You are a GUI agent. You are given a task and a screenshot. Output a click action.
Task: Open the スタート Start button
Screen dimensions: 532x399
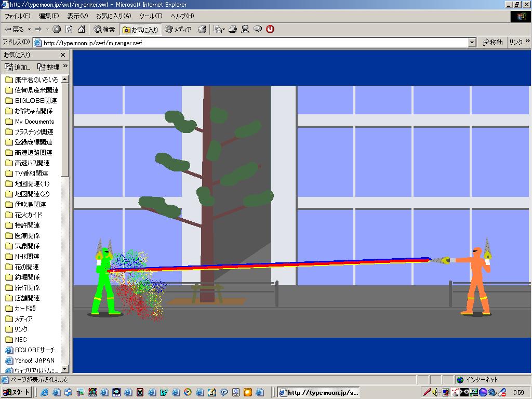(17, 392)
